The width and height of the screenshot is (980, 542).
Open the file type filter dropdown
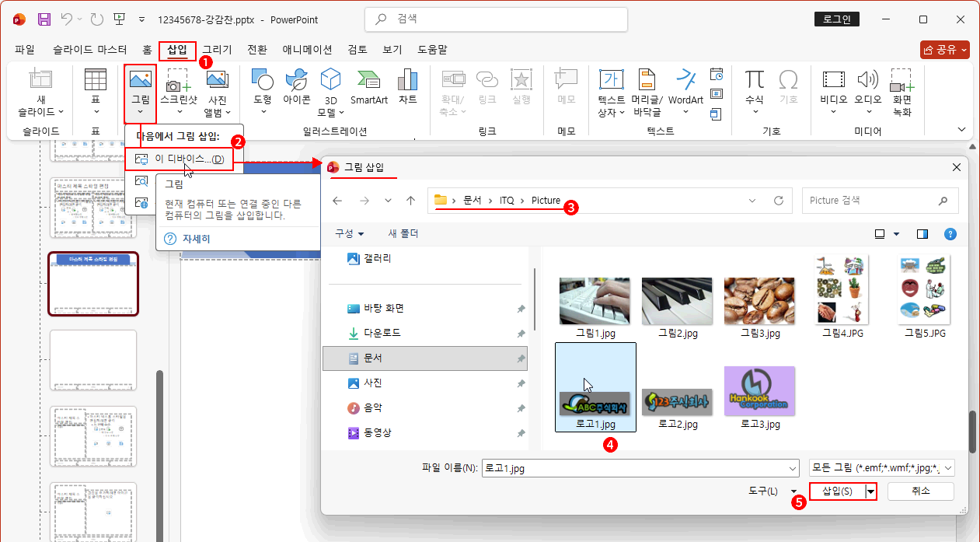(x=881, y=468)
